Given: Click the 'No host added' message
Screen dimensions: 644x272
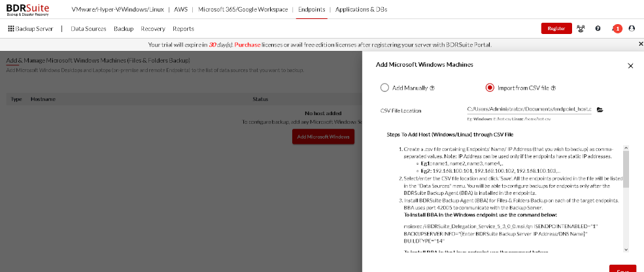Looking at the screenshot, I should pos(323,113).
